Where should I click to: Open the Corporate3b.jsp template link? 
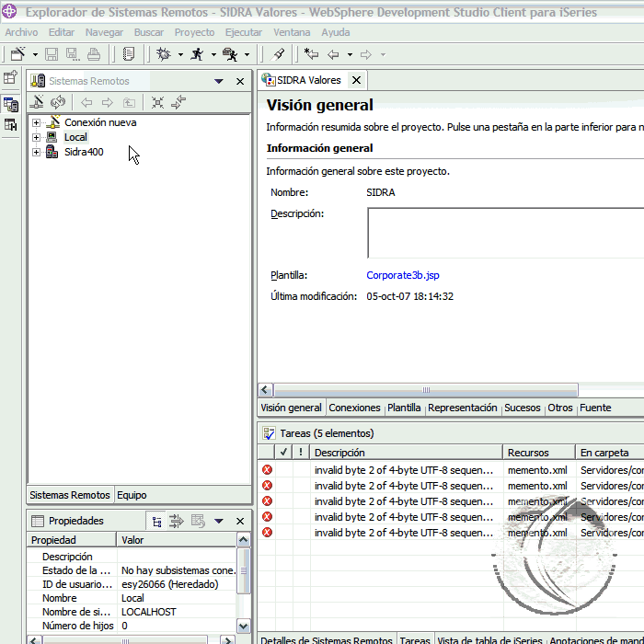pyautogui.click(x=403, y=275)
